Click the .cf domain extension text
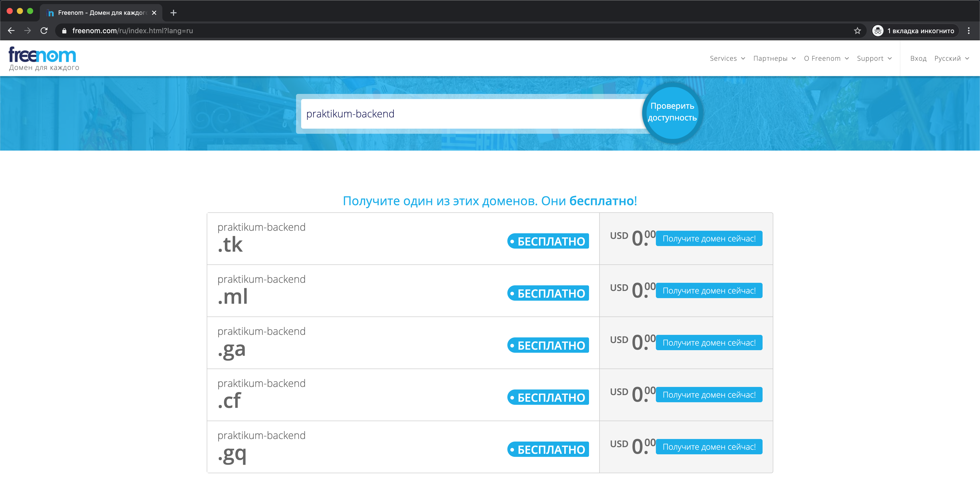Screen dimensions: 980x488 pos(229,401)
